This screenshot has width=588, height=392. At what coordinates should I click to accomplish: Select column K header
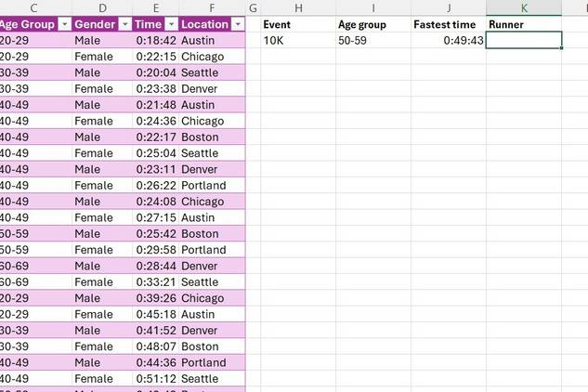pyautogui.click(x=524, y=7)
